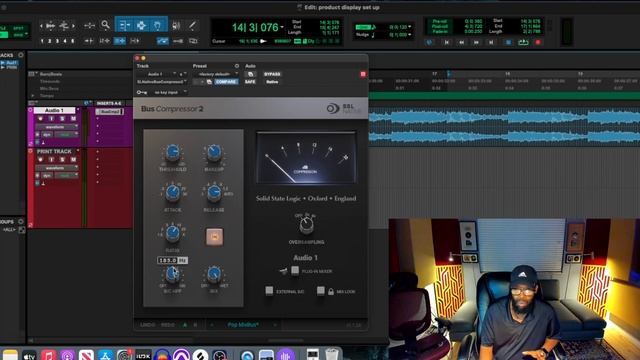Image resolution: width=640 pixels, height=360 pixels.
Task: Click the 185.0 Hz value field
Action: [172, 260]
